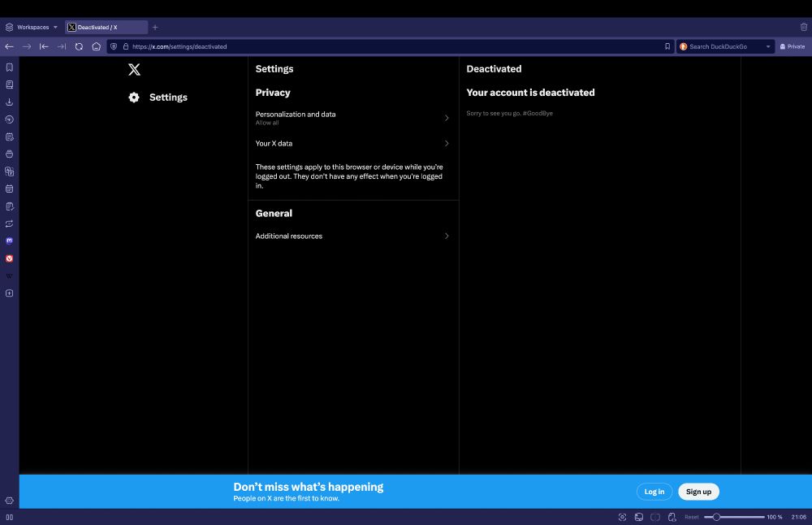This screenshot has width=812, height=525.
Task: Open a new tab
Action: 155,27
